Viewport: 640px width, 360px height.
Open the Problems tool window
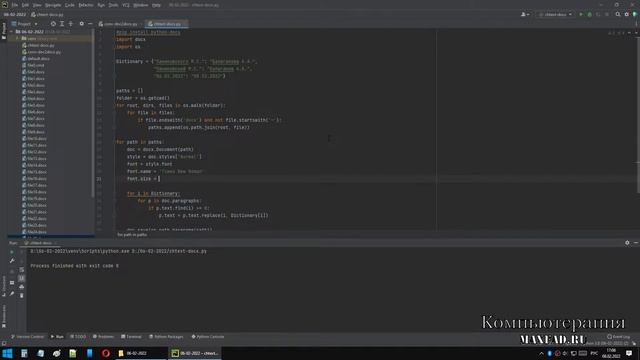click(x=103, y=337)
